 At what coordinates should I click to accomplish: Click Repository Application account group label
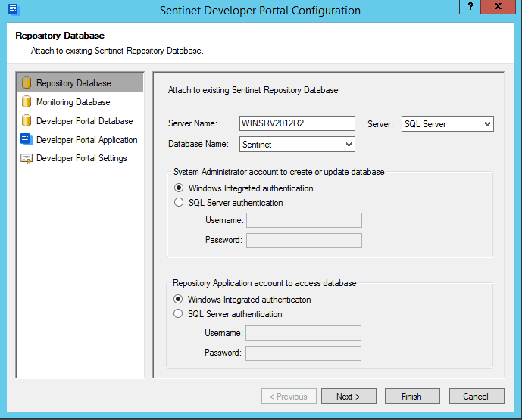pos(264,283)
